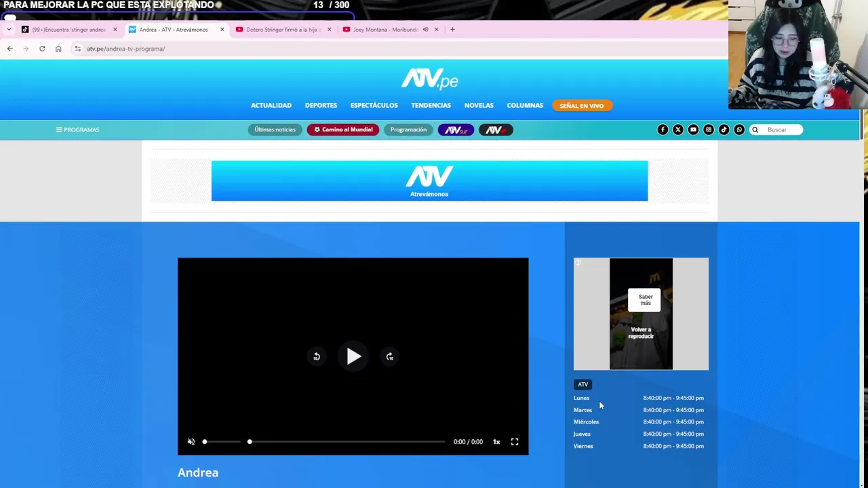Screen dimensions: 868x488
Task: Open ESPECTÁCULOS menu section
Action: [x=374, y=105]
